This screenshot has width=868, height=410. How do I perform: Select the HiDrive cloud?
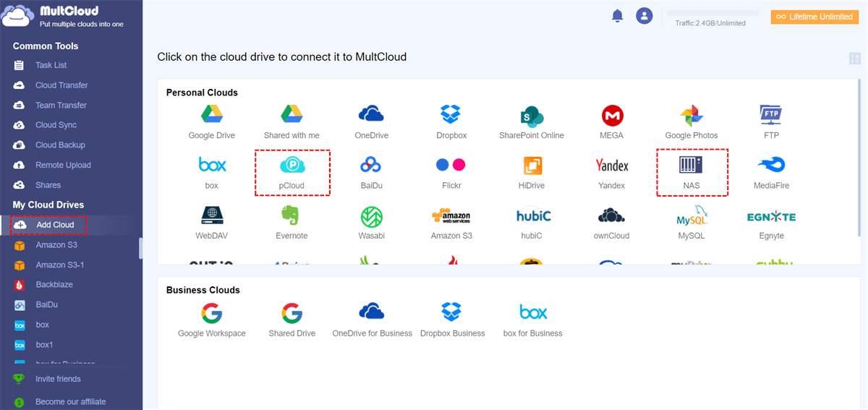tap(532, 172)
